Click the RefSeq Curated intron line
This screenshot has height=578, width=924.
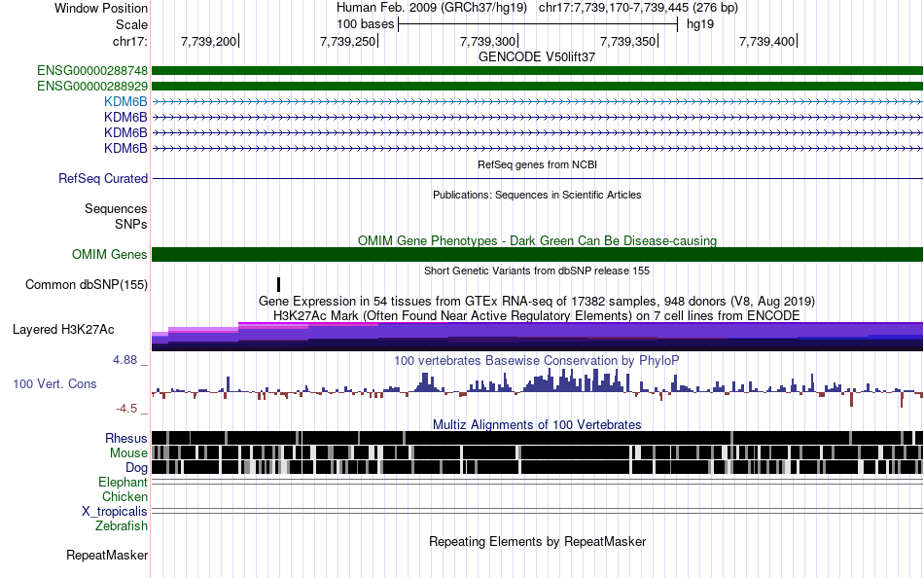click(x=538, y=178)
